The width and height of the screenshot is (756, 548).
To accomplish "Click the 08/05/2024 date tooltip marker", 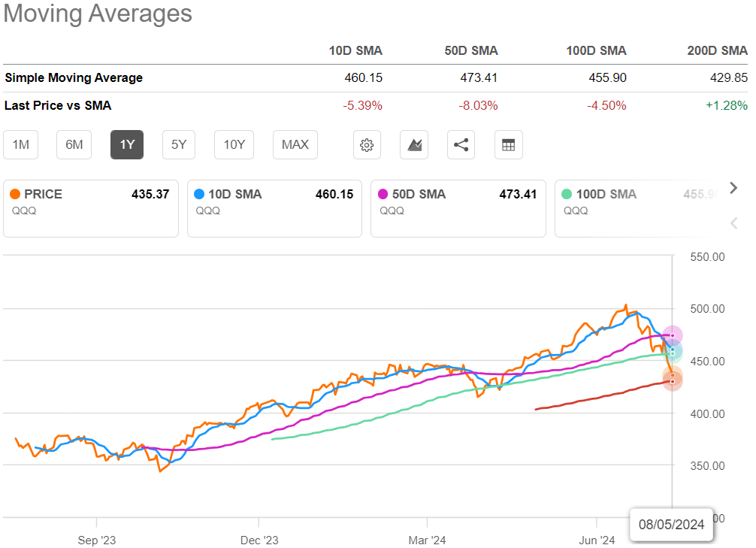I will pyautogui.click(x=671, y=524).
